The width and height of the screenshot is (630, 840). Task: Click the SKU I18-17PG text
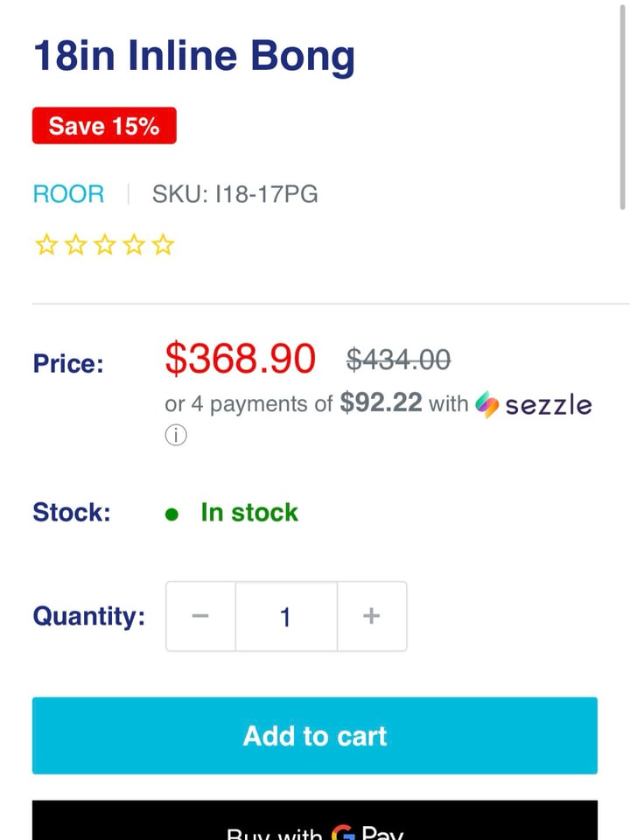click(234, 194)
